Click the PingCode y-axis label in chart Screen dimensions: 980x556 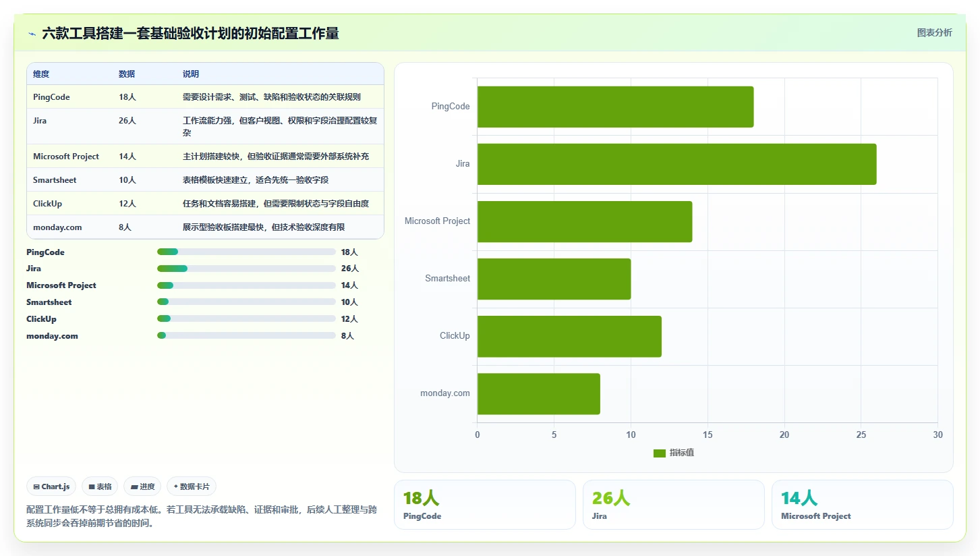coord(451,107)
